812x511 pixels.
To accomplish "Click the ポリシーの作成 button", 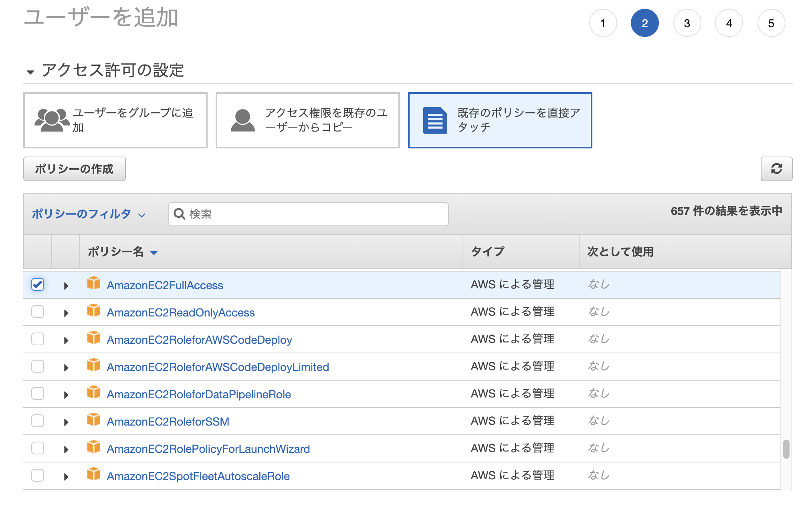I will coord(74,169).
